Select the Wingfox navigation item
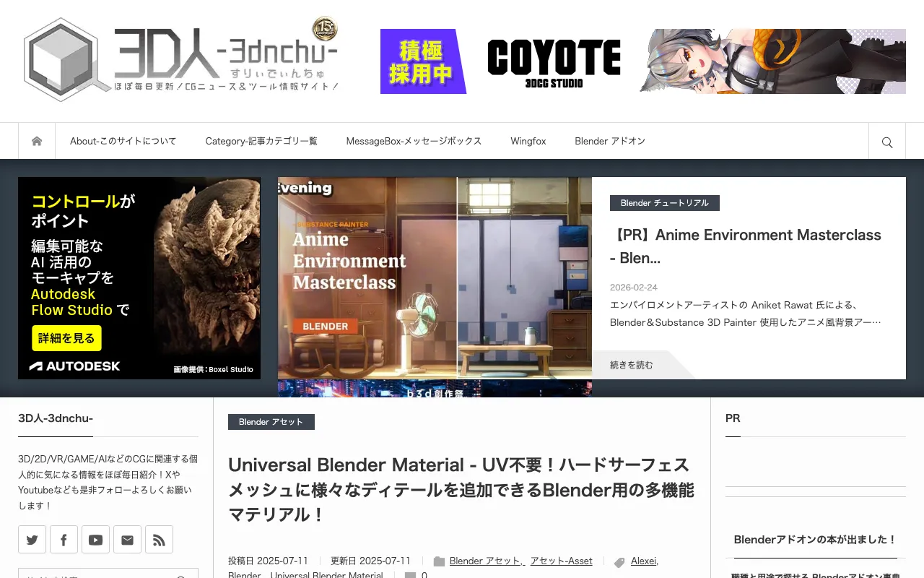The image size is (924, 578). (528, 141)
